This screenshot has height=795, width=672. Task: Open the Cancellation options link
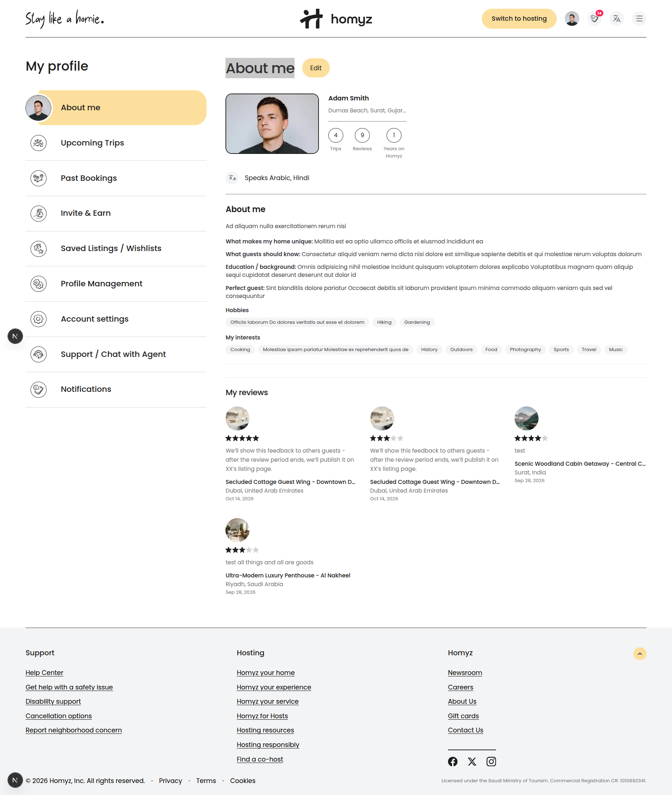coord(59,716)
